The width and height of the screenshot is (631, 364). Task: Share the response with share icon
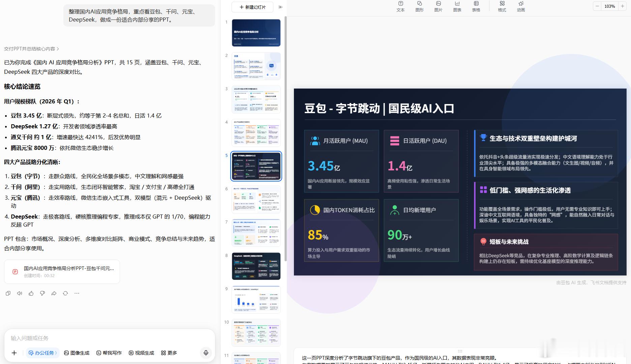[x=54, y=293]
